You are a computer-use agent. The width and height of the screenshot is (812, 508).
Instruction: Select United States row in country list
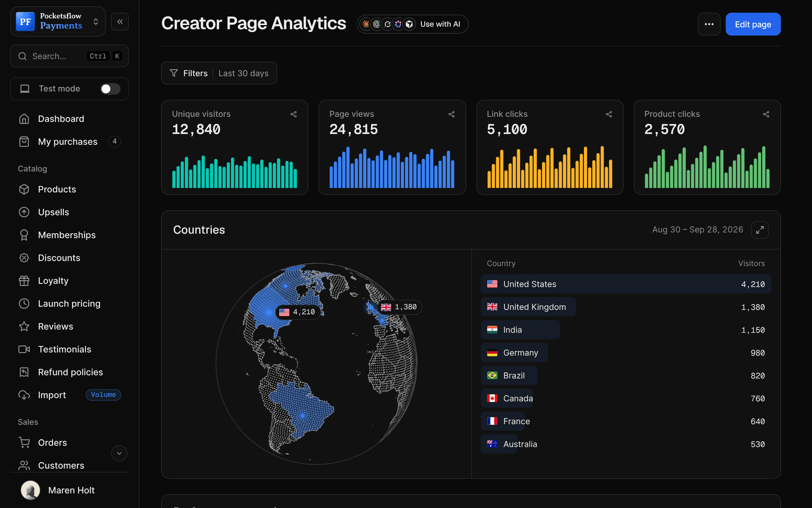pyautogui.click(x=626, y=284)
